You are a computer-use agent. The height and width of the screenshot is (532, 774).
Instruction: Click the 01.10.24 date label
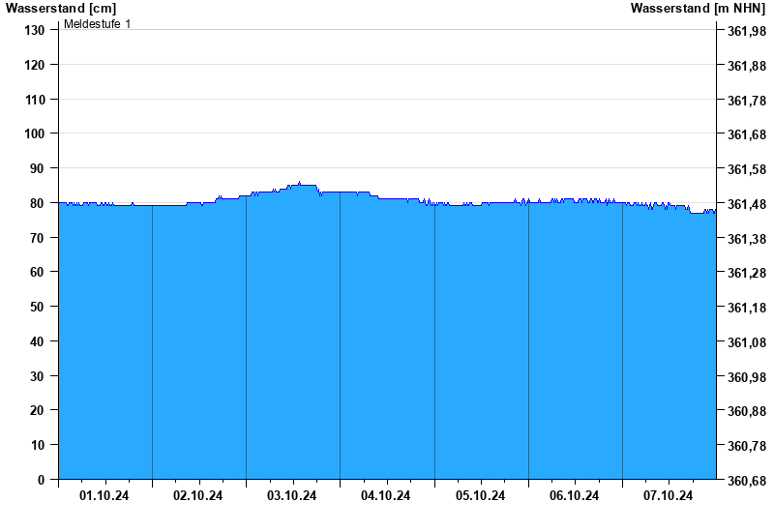pyautogui.click(x=104, y=495)
